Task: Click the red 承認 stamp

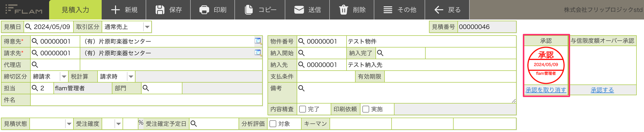Action: (546, 65)
